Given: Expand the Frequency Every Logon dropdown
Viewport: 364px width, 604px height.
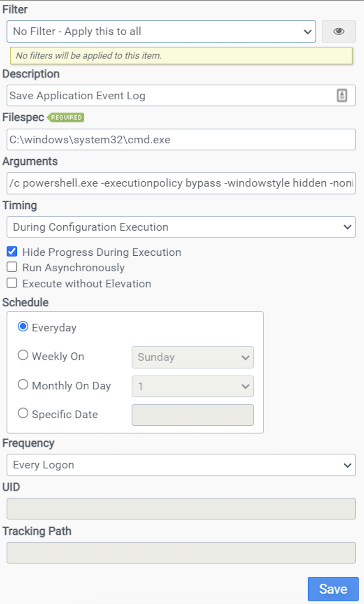Looking at the screenshot, I should click(181, 465).
